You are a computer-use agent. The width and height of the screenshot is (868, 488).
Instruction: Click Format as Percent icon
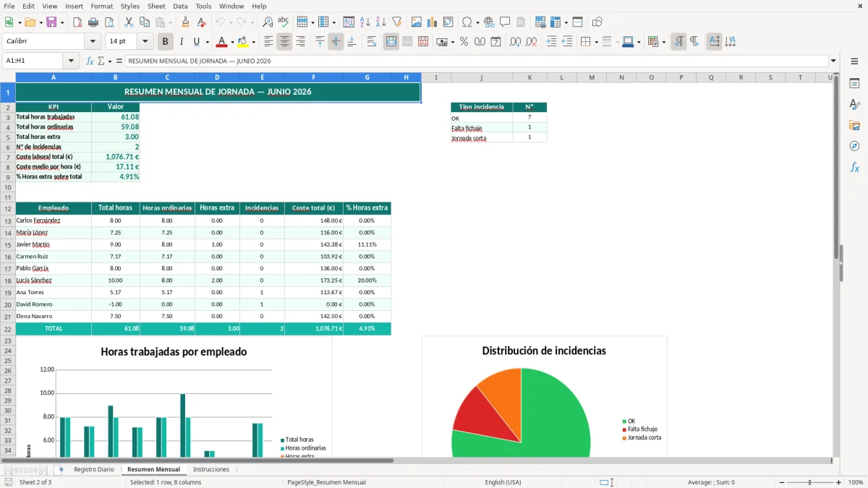click(464, 42)
